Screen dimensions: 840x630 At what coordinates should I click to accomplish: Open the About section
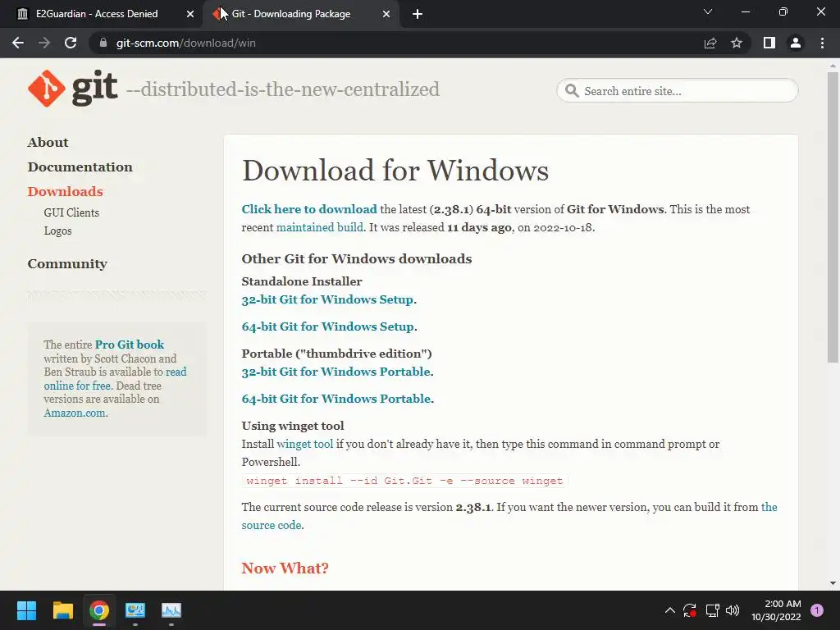point(48,143)
